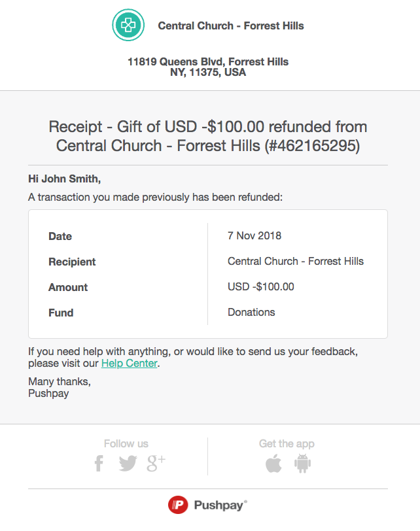Open the Google Plus follow icon
The width and height of the screenshot is (420, 531).
[156, 463]
